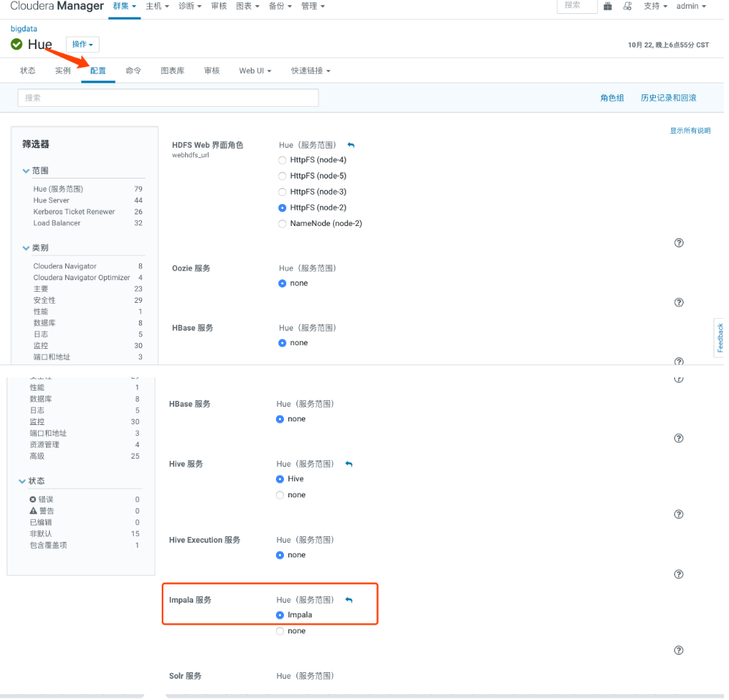The width and height of the screenshot is (729, 700).
Task: Switch to the 图表库 tab
Action: point(174,71)
